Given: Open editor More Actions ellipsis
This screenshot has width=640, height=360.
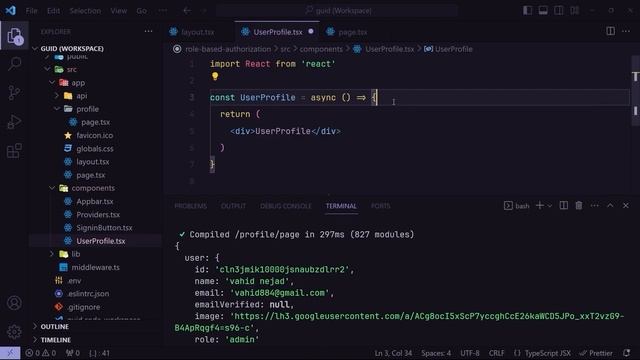Looking at the screenshot, I should [x=626, y=31].
